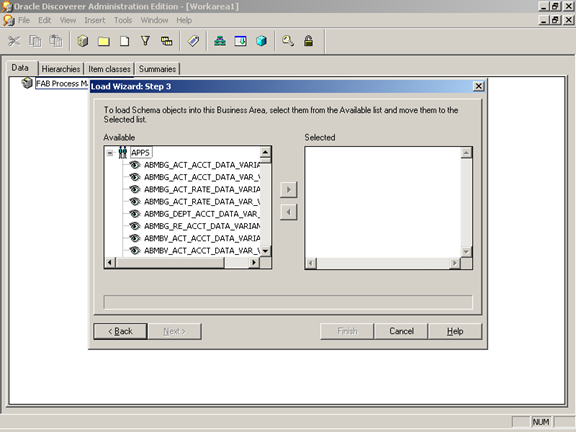Switch to the Hierarchies tab
The width and height of the screenshot is (576, 432).
coord(61,69)
